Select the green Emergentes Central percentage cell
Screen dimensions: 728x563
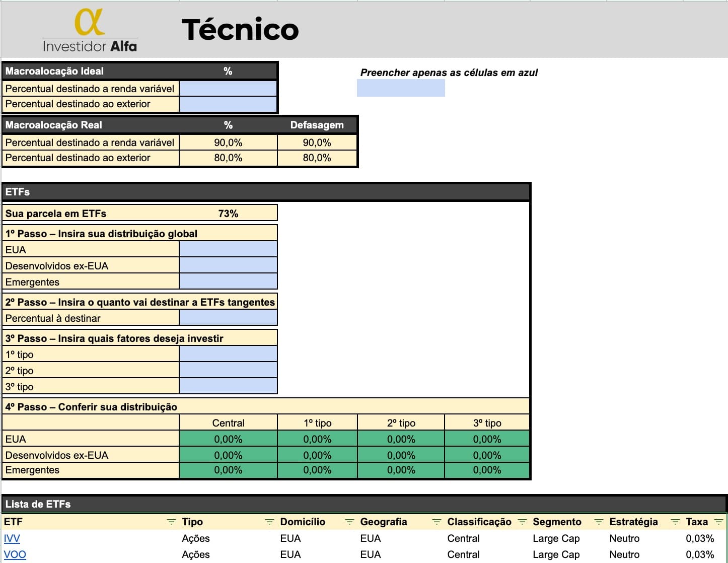(228, 470)
